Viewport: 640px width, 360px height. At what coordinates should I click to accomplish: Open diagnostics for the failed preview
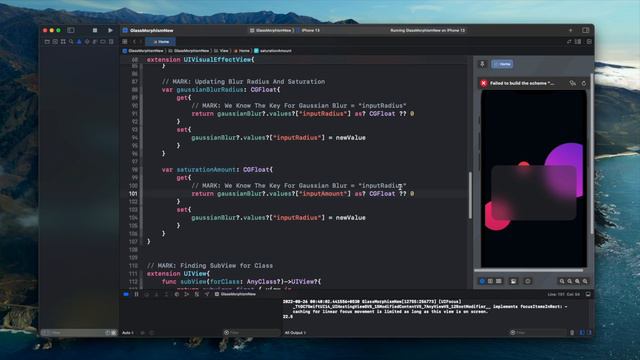tap(573, 83)
